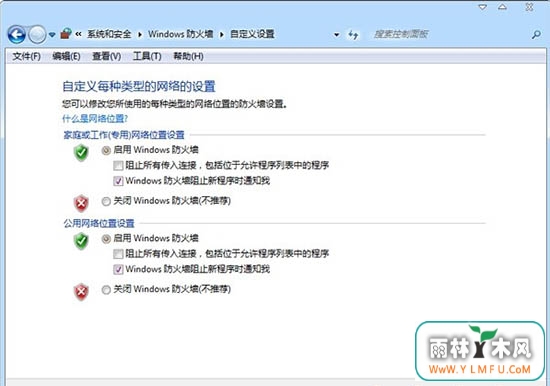Untick the notify checkbox under home or work network
Image resolution: width=550 pixels, height=386 pixels.
(x=118, y=181)
